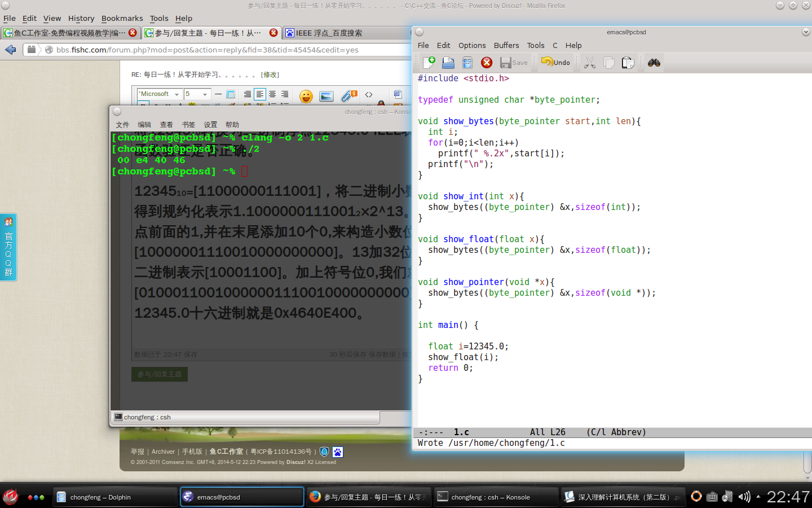Open the font size 5 dropdown

(x=197, y=94)
